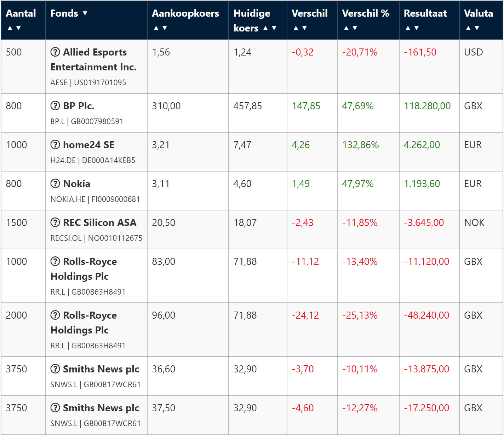Sort Verschil column descending

304,28
